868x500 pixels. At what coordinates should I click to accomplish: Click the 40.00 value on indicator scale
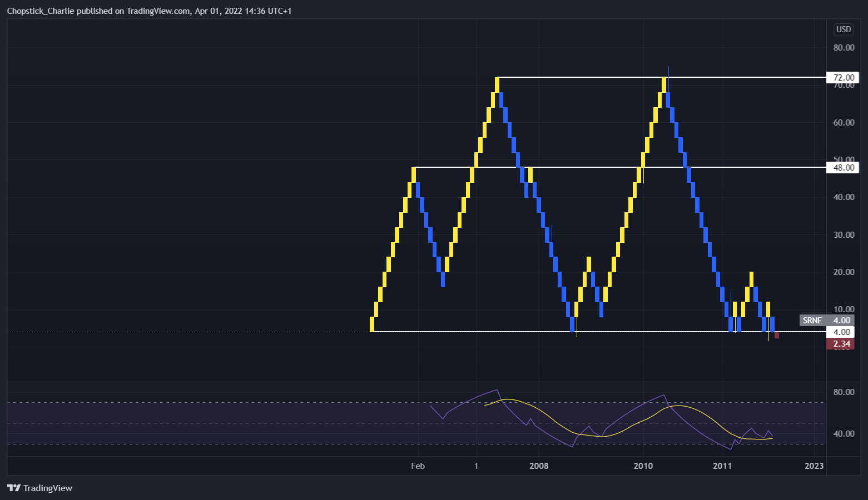pos(844,434)
